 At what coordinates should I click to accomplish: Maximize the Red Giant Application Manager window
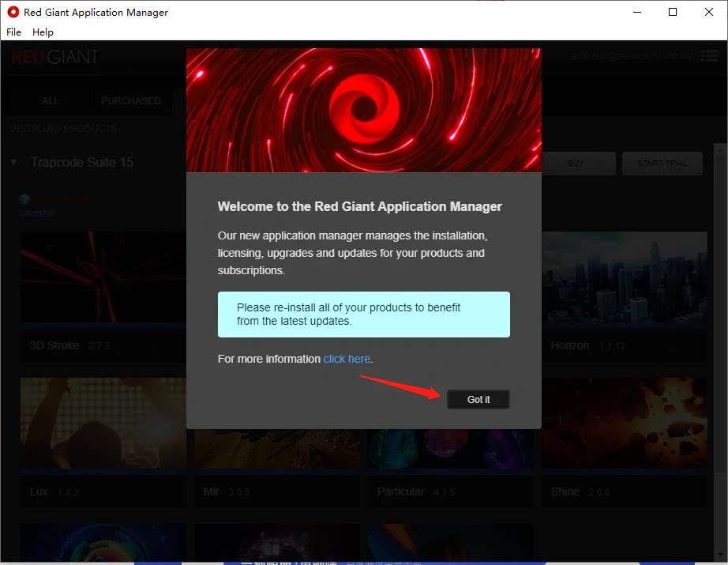[672, 12]
